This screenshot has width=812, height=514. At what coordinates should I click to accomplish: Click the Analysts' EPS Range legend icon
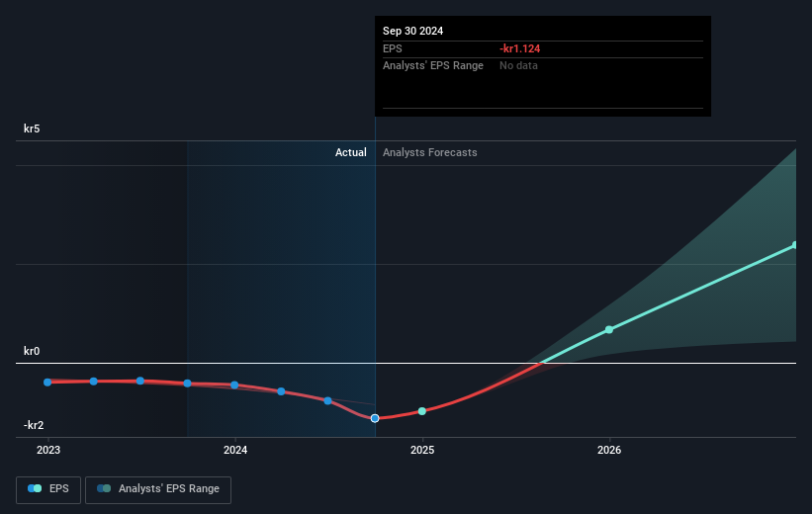(x=104, y=488)
